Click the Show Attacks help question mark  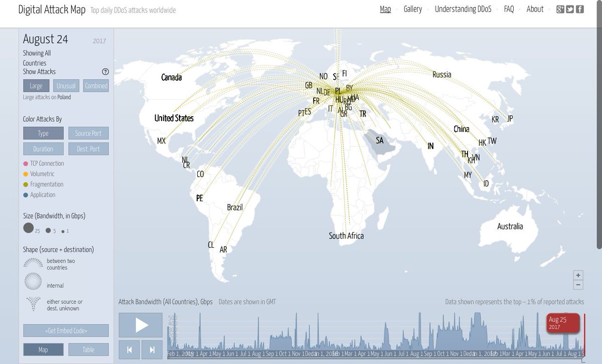[x=105, y=72]
